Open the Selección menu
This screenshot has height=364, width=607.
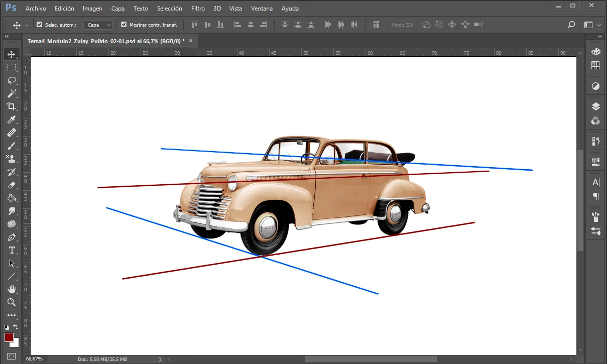tap(170, 9)
